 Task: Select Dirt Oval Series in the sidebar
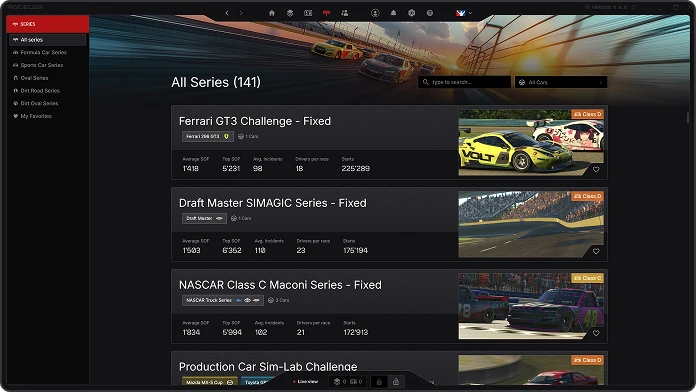click(x=39, y=103)
